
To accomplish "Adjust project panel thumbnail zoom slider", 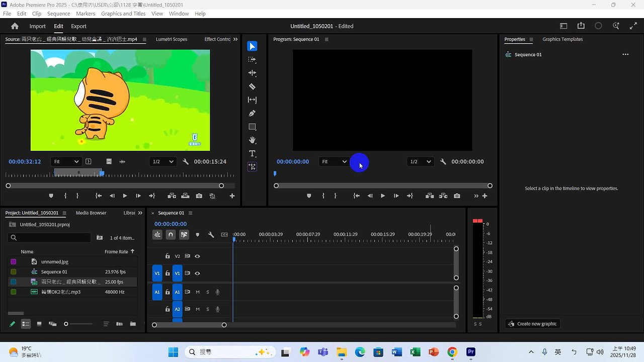I will point(66,324).
